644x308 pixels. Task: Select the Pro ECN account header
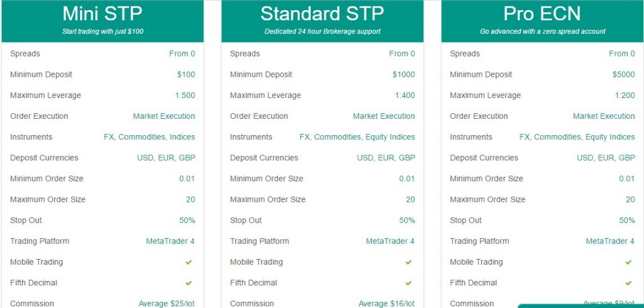pyautogui.click(x=543, y=21)
